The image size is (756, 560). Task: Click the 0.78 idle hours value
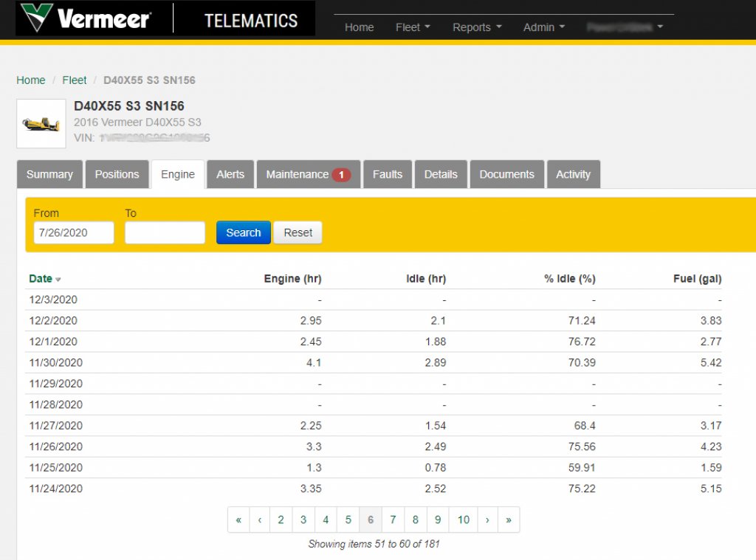(x=436, y=468)
